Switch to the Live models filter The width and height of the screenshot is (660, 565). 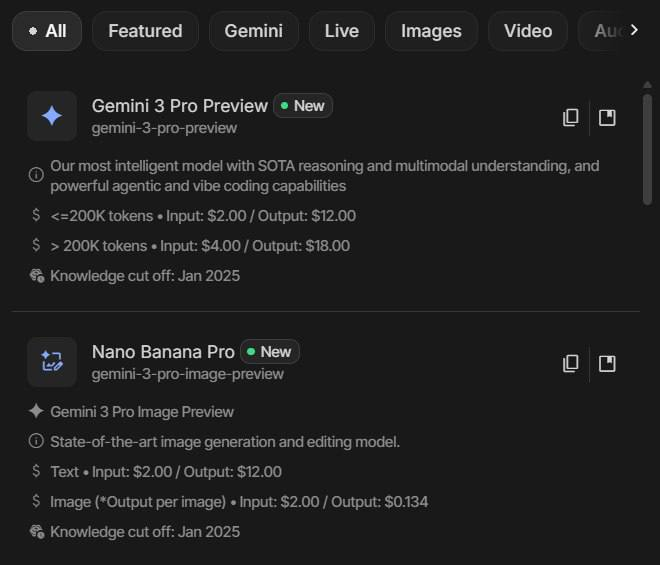pos(341,31)
